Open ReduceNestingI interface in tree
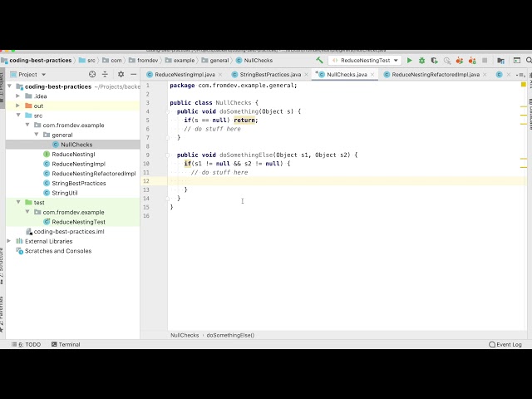 73,155
